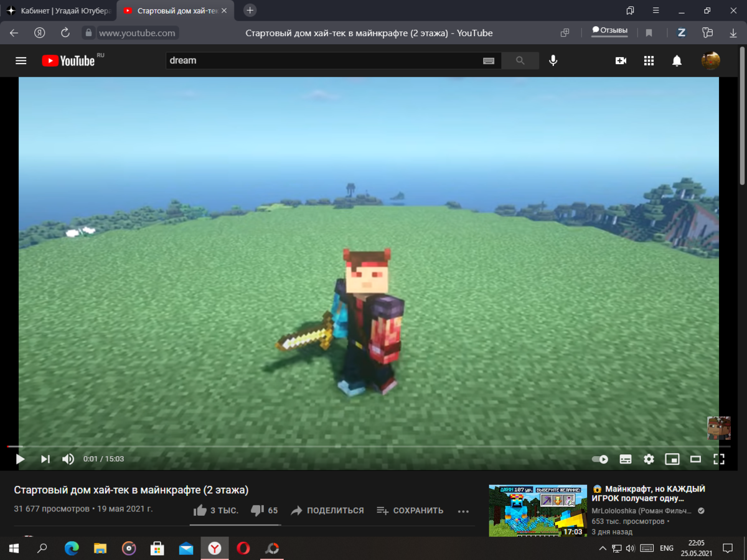Open Microsoft Store from taskbar
747x560 pixels.
(x=157, y=548)
